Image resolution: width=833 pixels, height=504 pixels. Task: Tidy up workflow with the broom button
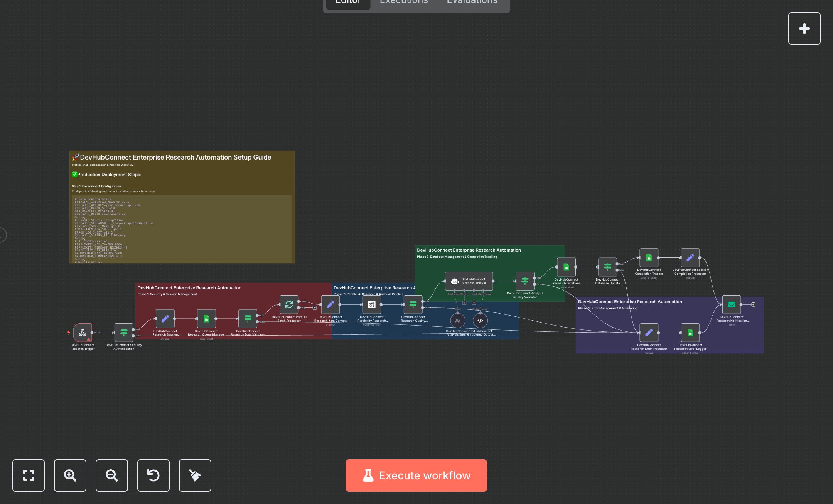coord(195,475)
